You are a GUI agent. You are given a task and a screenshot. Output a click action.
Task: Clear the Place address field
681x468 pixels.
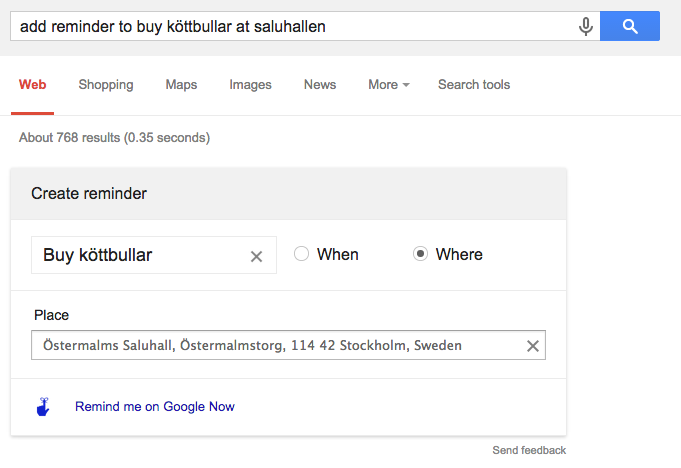click(533, 346)
